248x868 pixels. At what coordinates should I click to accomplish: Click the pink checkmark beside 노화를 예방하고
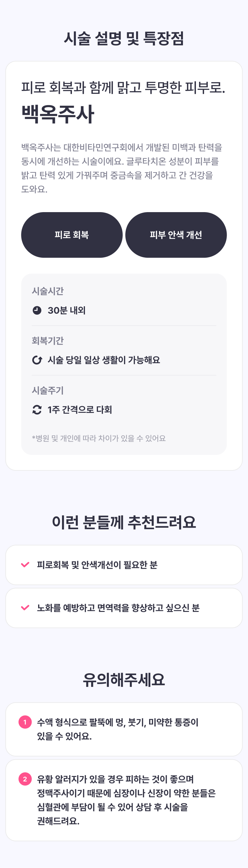[25, 608]
